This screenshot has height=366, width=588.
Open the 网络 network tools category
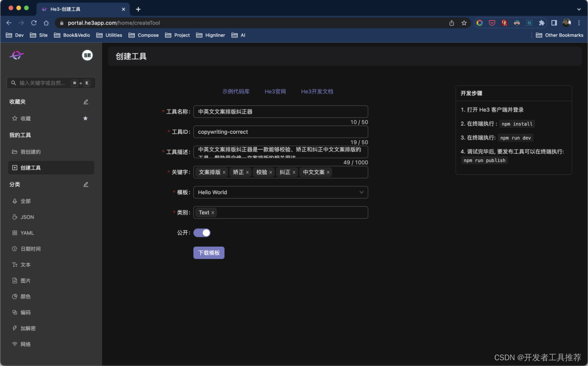[x=25, y=344]
